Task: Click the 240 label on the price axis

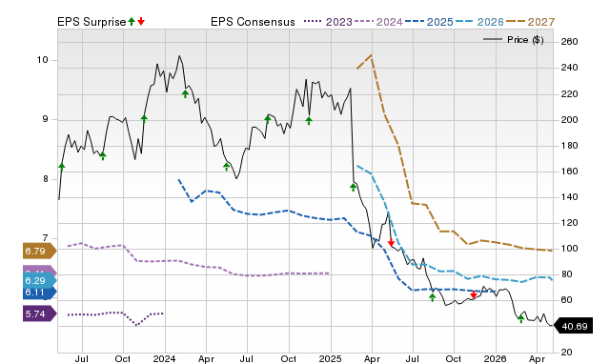Action: [x=569, y=68]
